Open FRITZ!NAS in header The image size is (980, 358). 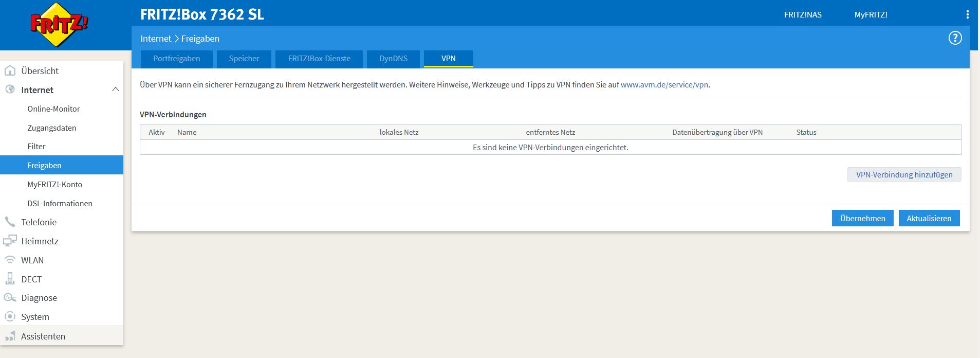pyautogui.click(x=803, y=15)
